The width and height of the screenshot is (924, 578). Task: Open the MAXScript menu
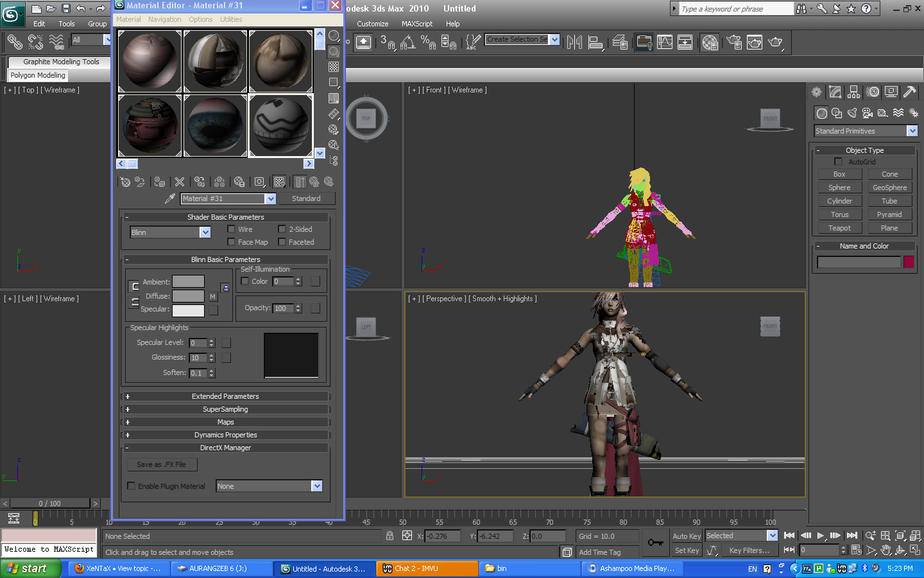(417, 24)
